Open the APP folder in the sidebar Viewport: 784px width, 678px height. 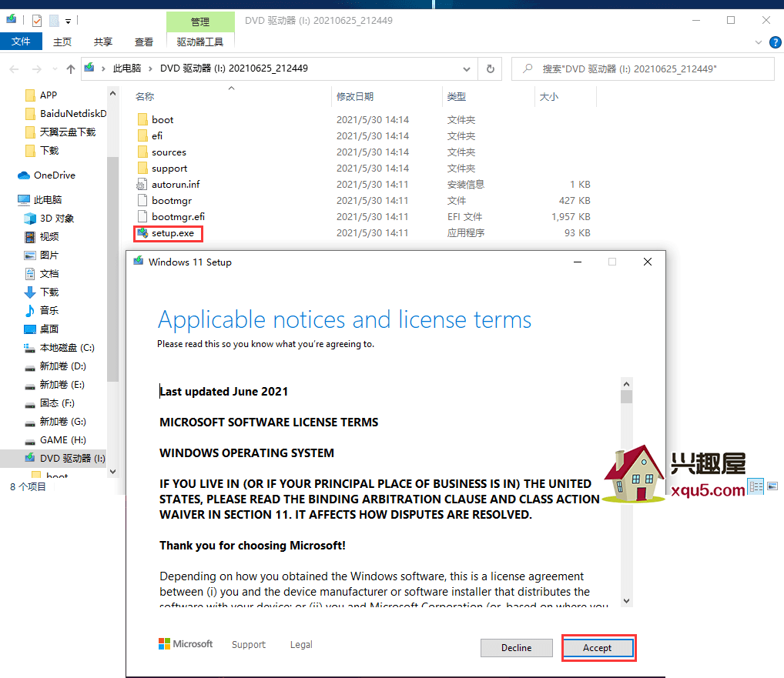coord(48,95)
